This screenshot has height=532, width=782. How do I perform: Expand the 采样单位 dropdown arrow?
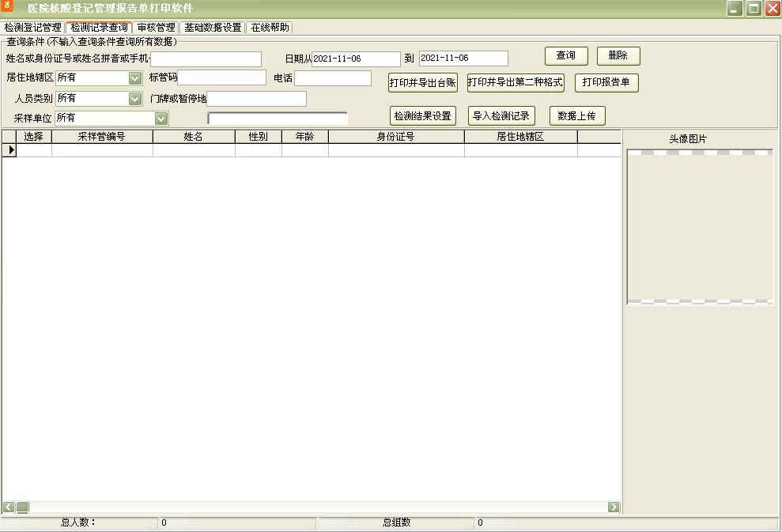tap(161, 119)
